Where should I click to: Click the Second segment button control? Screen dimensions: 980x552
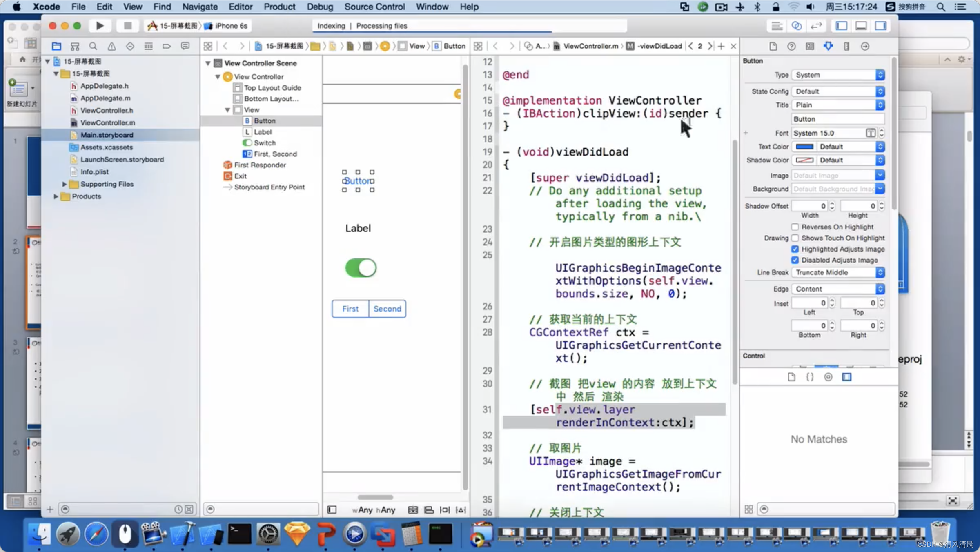coord(386,308)
